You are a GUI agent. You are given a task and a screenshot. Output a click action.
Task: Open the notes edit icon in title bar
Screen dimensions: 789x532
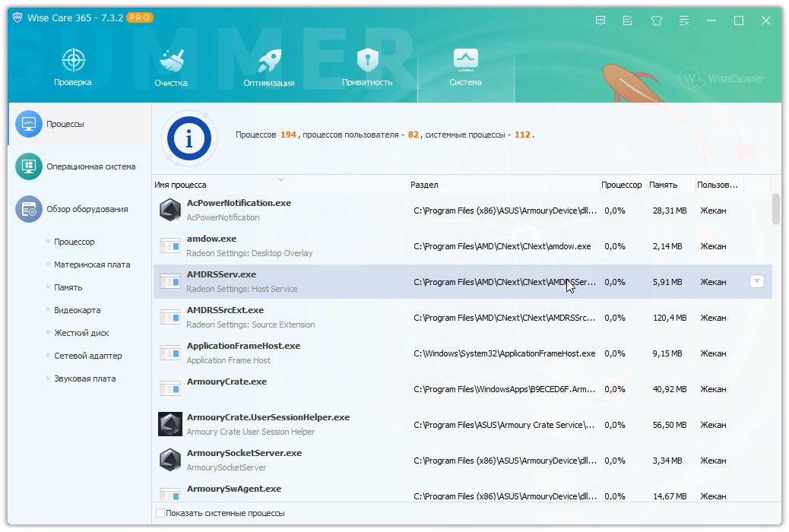tap(628, 21)
